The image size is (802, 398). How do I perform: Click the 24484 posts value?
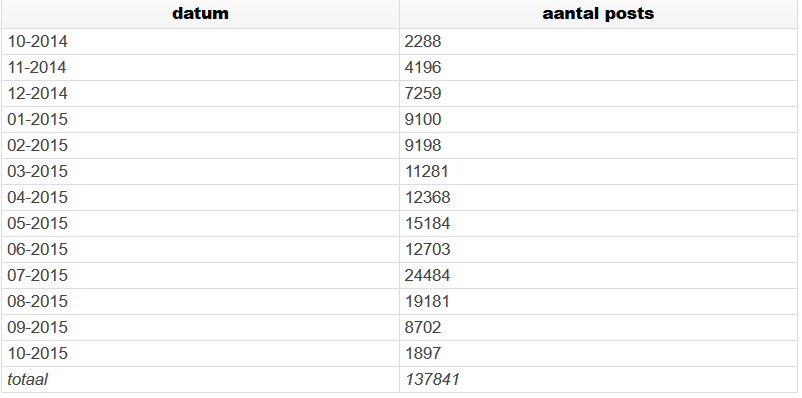(427, 275)
